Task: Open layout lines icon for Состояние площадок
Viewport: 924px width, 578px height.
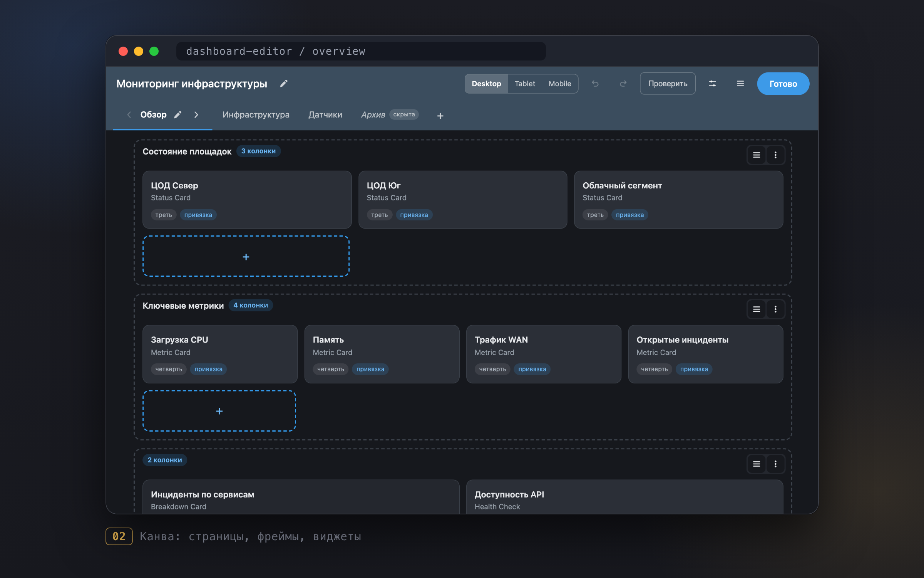Action: [x=757, y=155]
